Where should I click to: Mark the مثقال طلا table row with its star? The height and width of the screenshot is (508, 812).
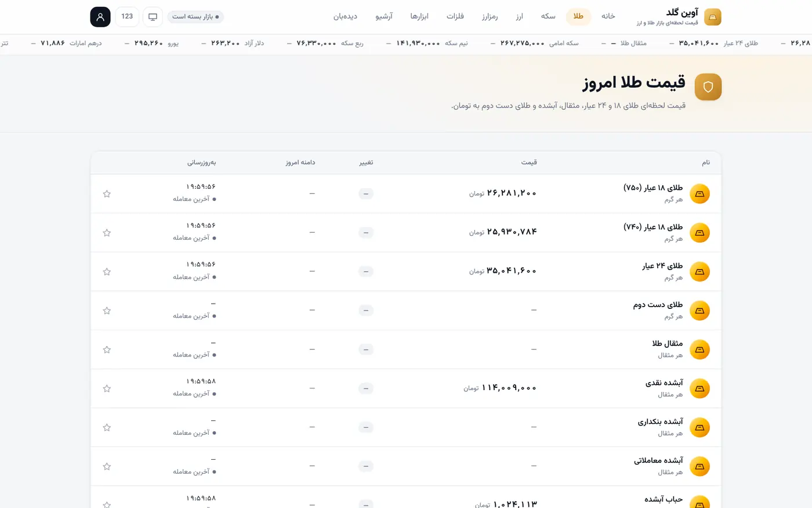[107, 350]
